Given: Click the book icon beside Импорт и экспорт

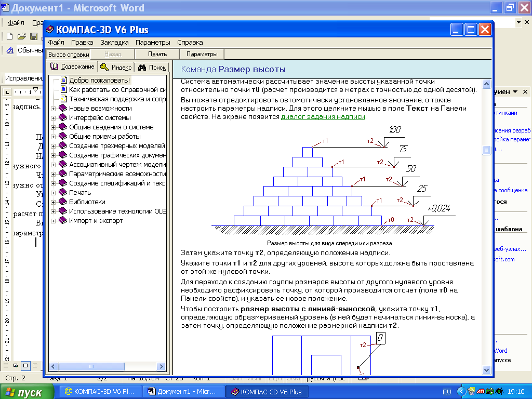Looking at the screenshot, I should 63,220.
